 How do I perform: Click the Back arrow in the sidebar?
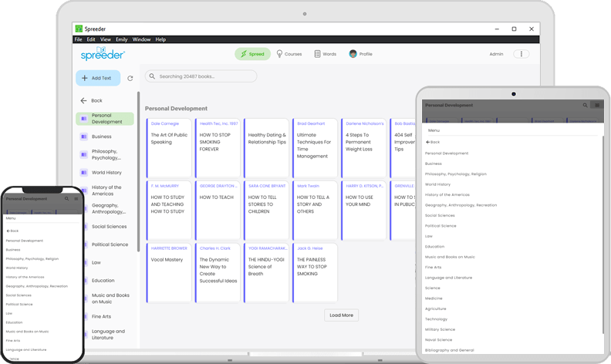coord(83,100)
